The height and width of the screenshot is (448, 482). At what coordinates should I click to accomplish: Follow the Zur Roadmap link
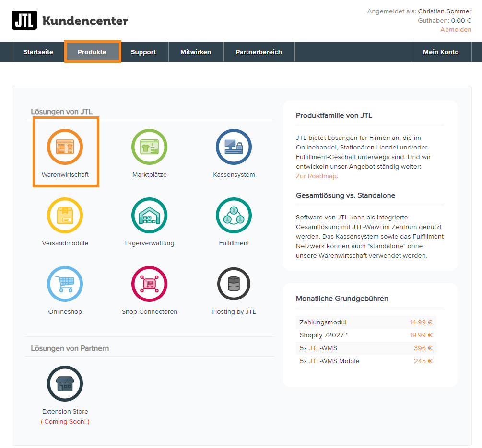pos(316,176)
